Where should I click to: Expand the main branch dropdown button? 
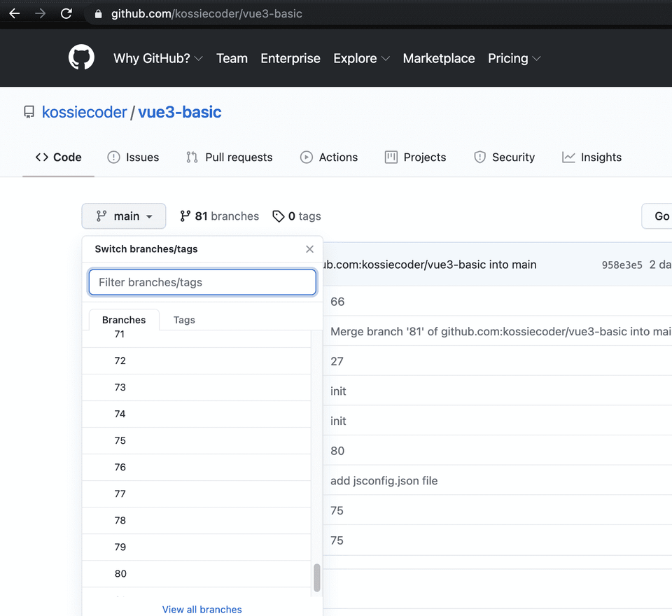pyautogui.click(x=124, y=216)
